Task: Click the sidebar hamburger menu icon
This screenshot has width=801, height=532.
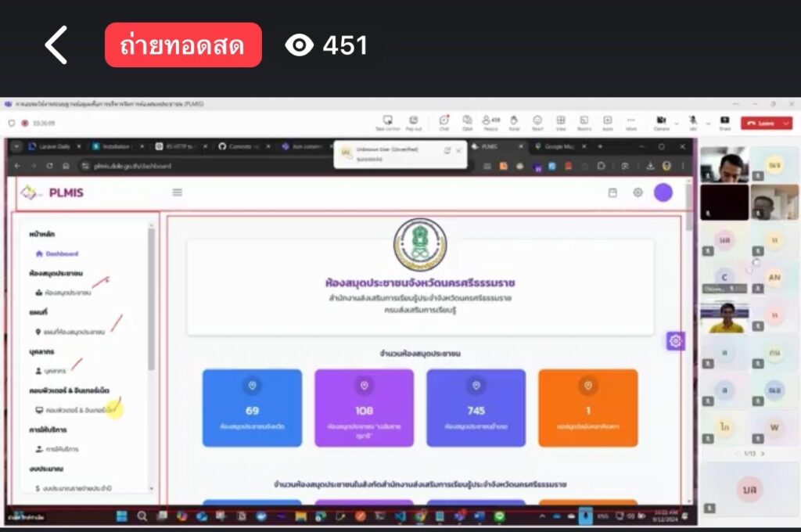Action: [178, 192]
